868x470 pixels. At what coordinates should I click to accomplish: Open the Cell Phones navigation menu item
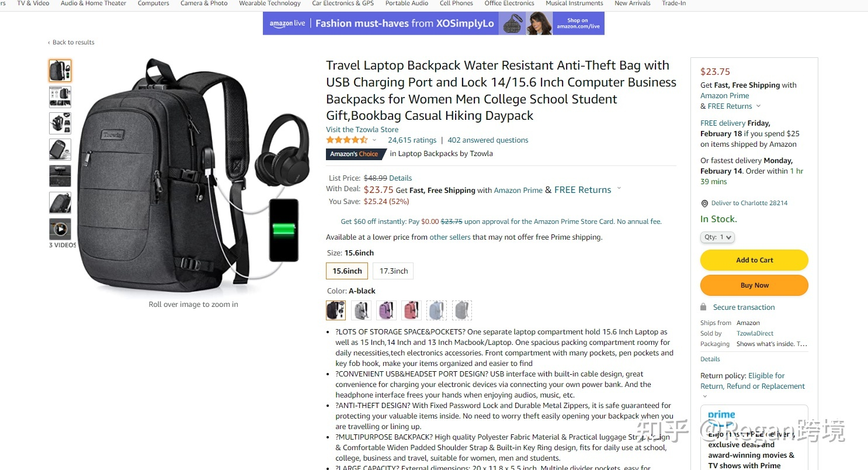[456, 4]
